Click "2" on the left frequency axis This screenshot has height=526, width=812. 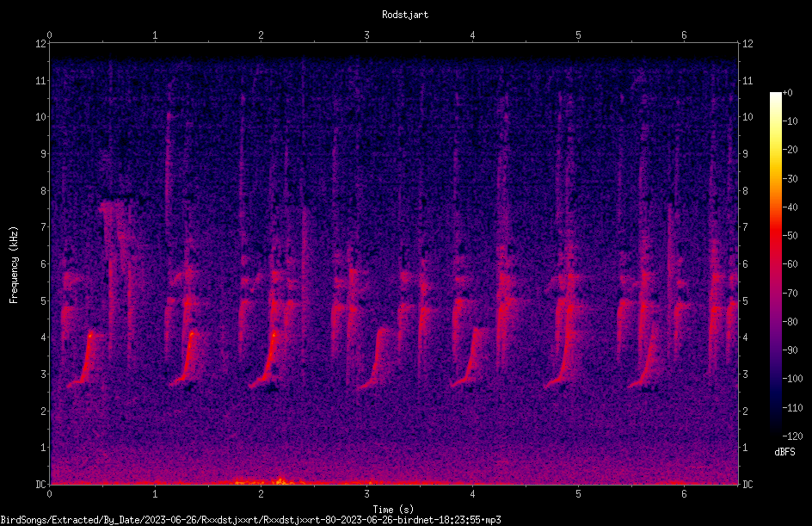[x=43, y=411]
